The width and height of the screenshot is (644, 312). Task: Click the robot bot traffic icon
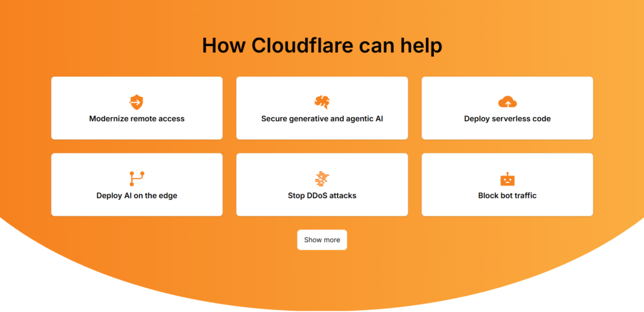point(508,179)
